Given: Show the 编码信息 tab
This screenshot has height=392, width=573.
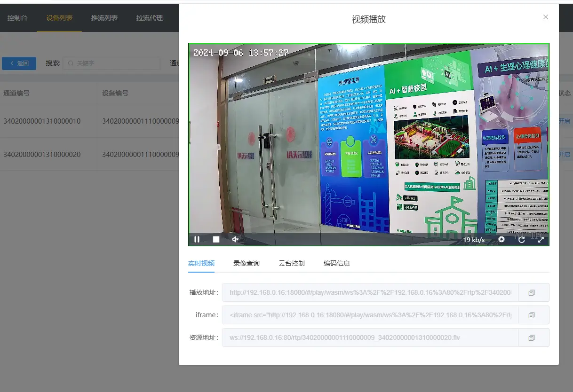Looking at the screenshot, I should coord(337,263).
